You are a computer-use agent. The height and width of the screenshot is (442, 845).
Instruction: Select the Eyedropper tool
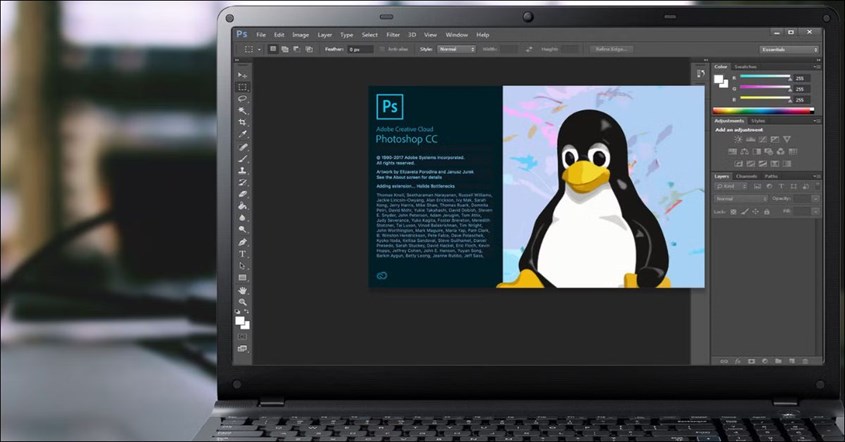coord(243,134)
